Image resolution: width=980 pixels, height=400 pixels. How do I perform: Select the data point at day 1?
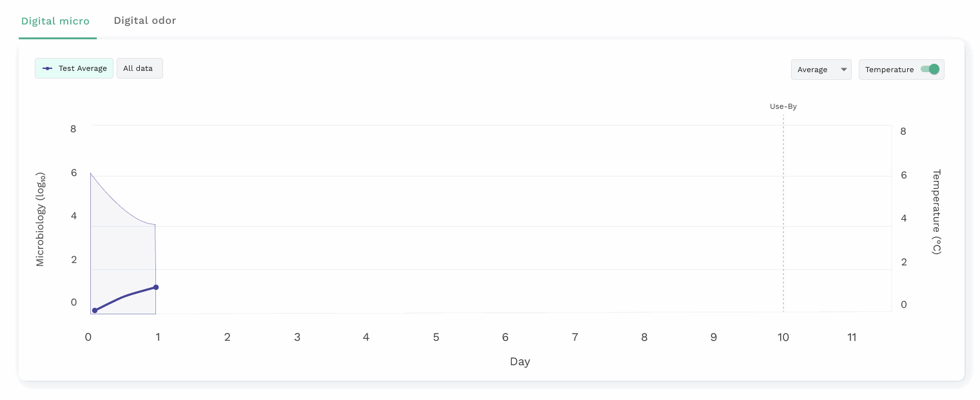156,287
